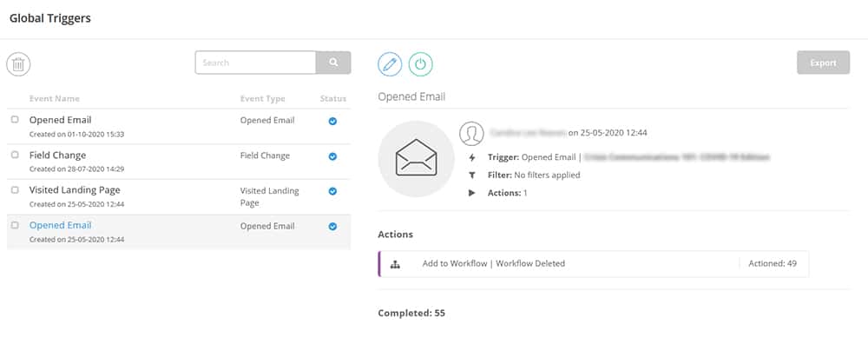Select the Visited Landing Page checkbox

(x=15, y=189)
